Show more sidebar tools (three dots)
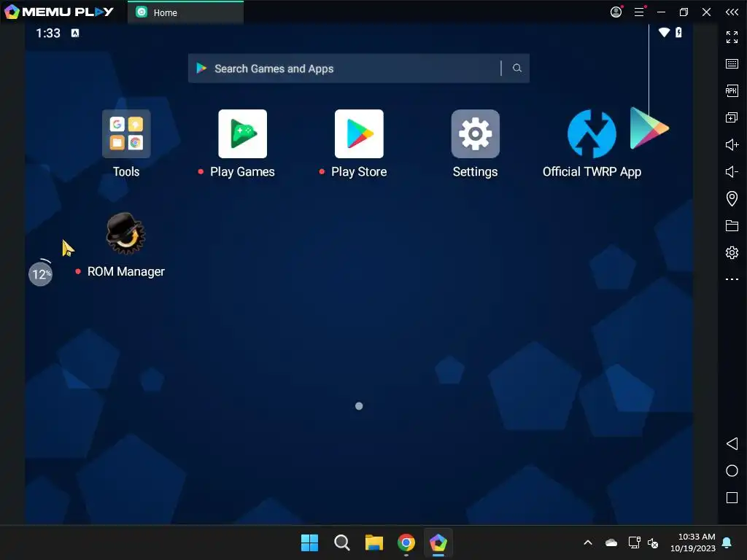Viewport: 747px width, 560px height. [732, 279]
